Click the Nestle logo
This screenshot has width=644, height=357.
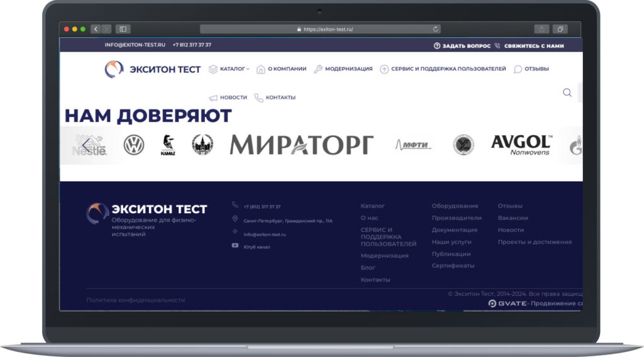click(90, 145)
